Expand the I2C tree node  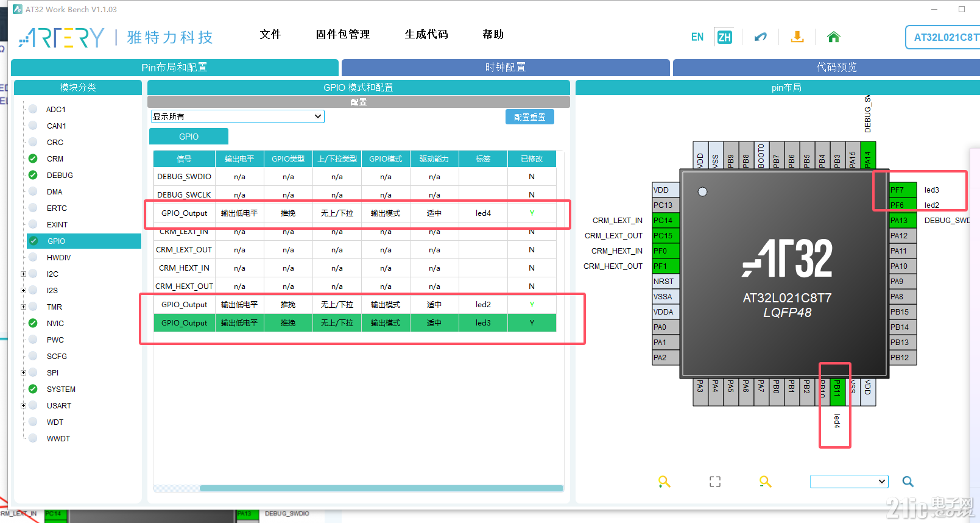tap(23, 274)
